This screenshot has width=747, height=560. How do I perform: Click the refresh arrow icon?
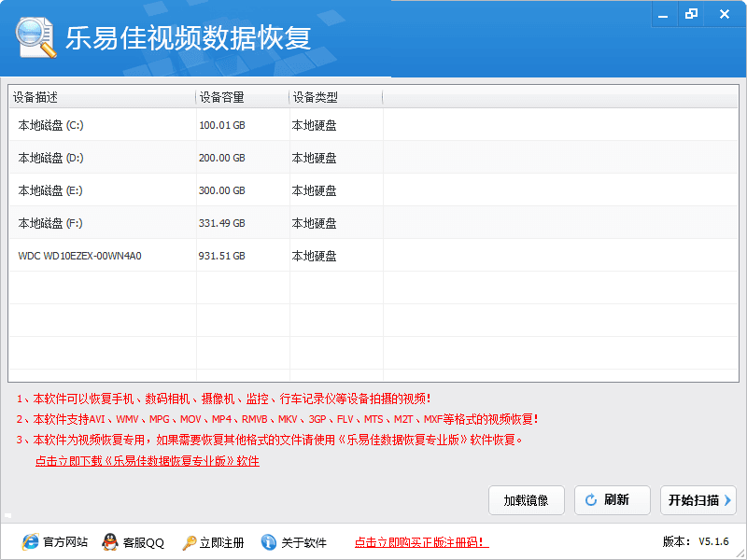coord(591,500)
